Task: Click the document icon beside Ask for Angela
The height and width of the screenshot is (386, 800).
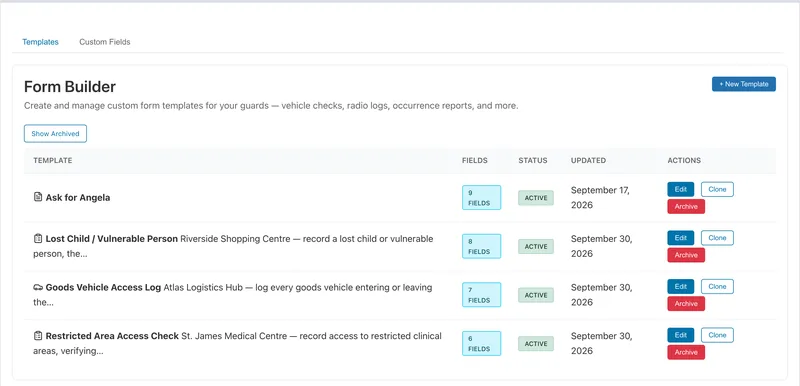Action: (38, 197)
